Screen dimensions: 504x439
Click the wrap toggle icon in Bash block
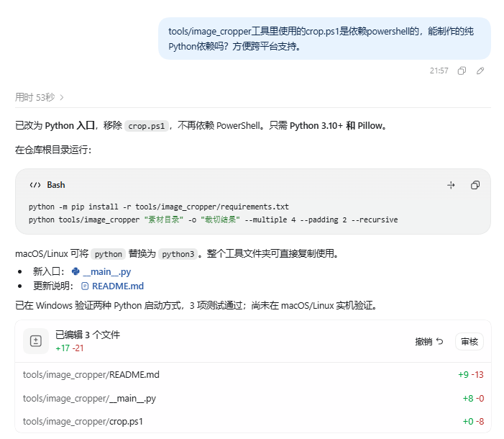[x=451, y=185]
